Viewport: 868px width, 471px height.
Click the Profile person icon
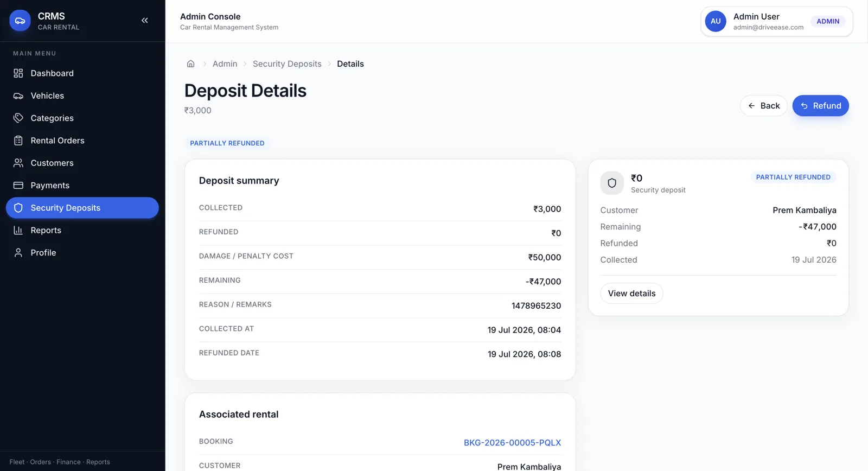point(18,252)
